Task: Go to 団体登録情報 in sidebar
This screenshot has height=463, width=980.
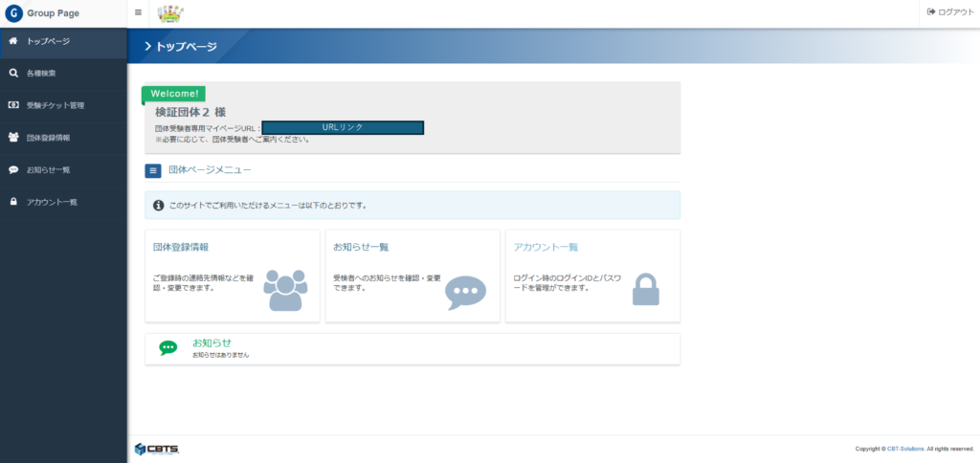Action: (x=48, y=138)
